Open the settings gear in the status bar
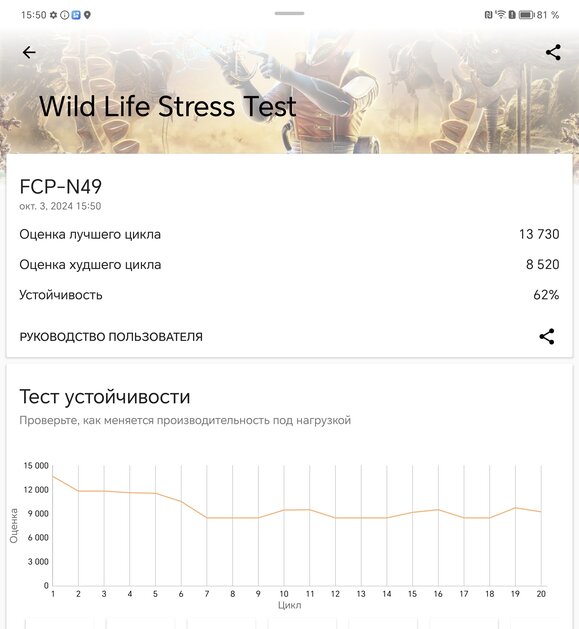 coord(53,15)
